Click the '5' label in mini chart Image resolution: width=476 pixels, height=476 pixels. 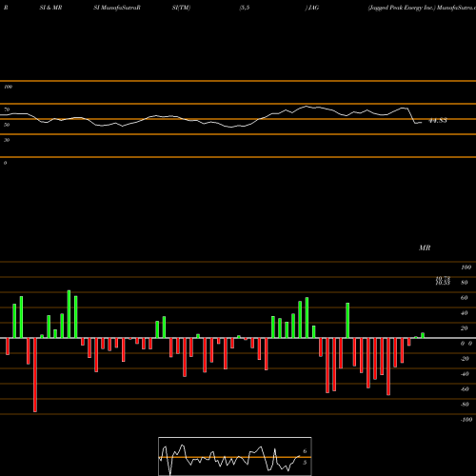pos(305,463)
